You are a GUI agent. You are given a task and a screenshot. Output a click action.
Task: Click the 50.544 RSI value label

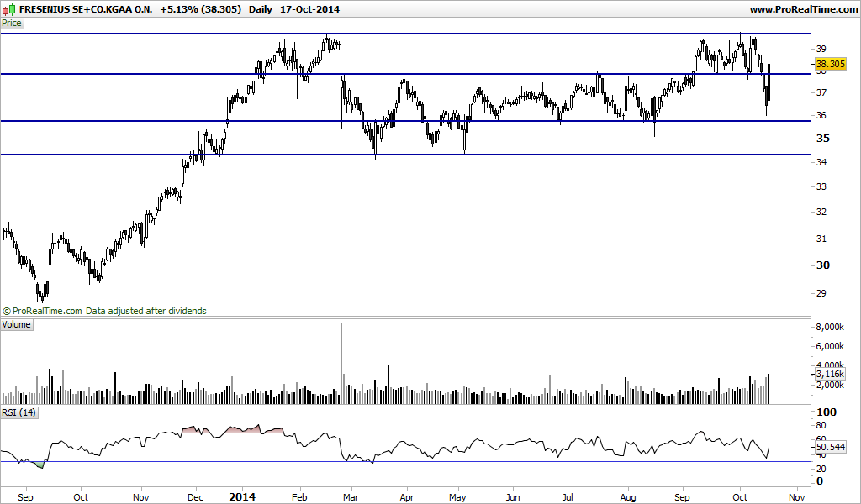(830, 447)
